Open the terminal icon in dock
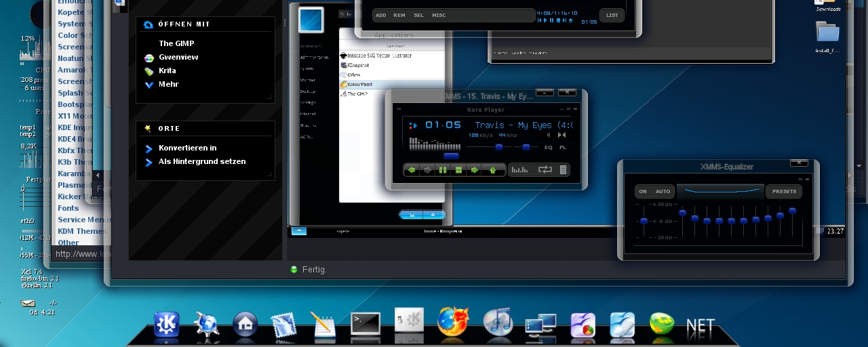 pos(365,323)
